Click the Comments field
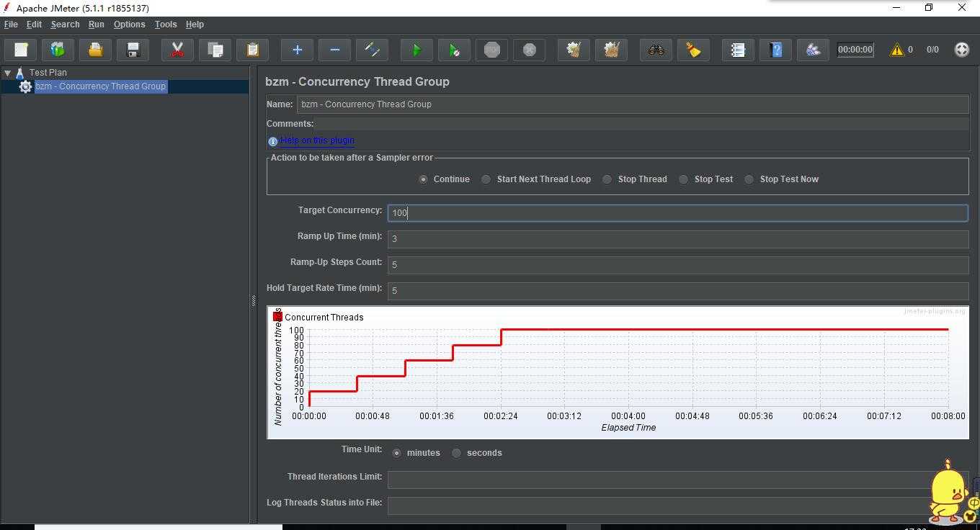Viewport: 980px width, 530px height. pyautogui.click(x=641, y=124)
